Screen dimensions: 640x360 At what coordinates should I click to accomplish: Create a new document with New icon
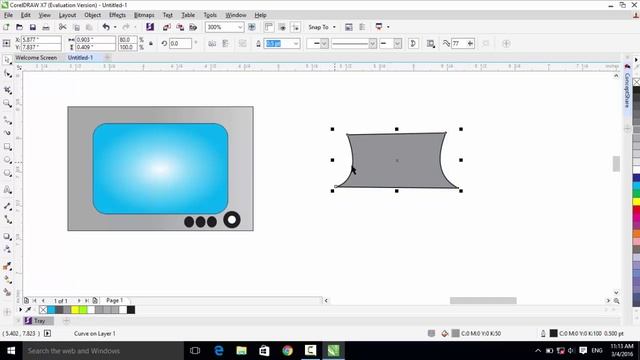click(6, 27)
